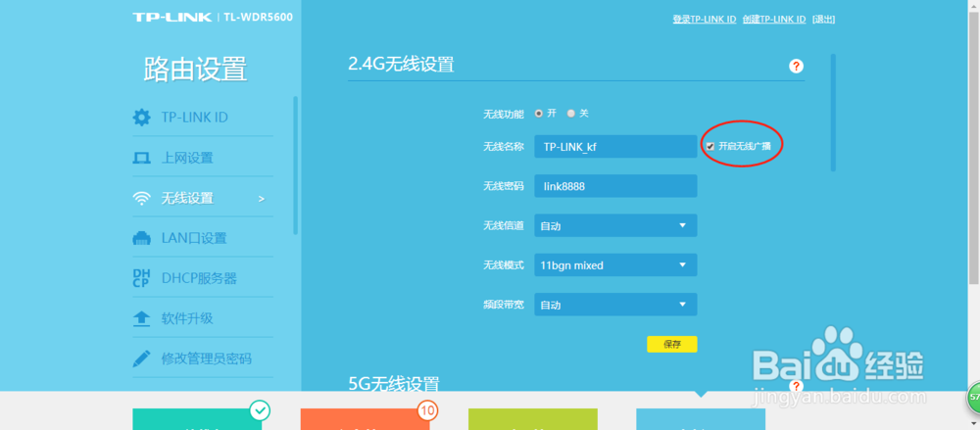Image resolution: width=980 pixels, height=430 pixels.
Task: Open the 频段带宽 dropdown
Action: coord(615,305)
